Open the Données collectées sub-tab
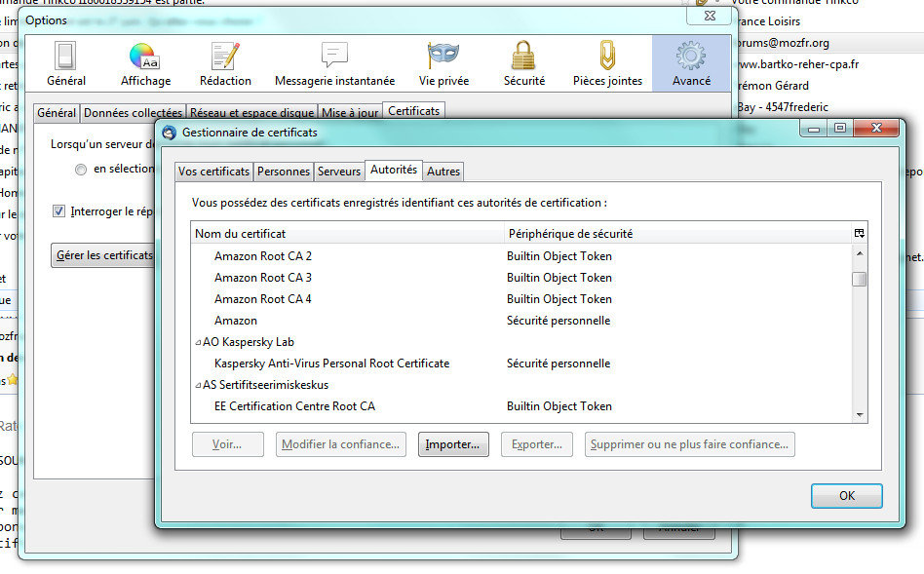The image size is (924, 574). tap(134, 113)
